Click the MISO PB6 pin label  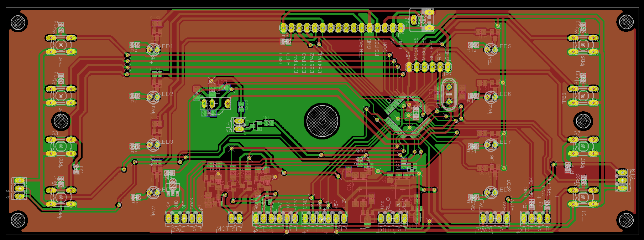point(424,49)
